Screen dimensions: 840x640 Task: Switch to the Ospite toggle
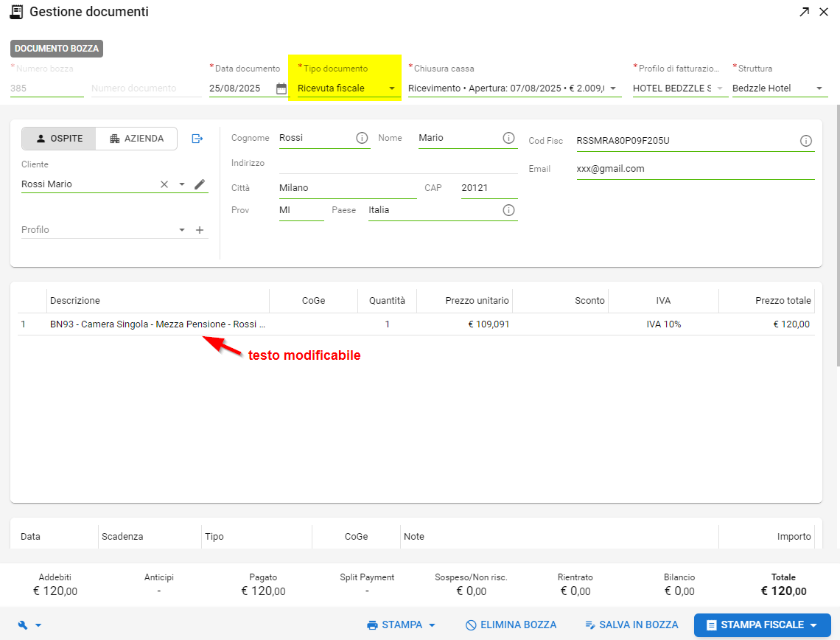(x=59, y=139)
